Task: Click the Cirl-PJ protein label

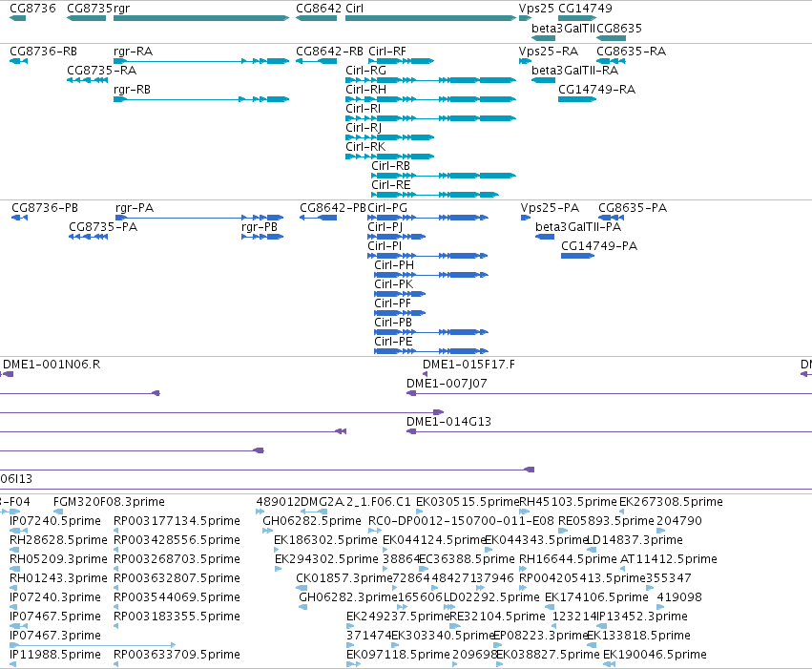Action: [x=385, y=227]
